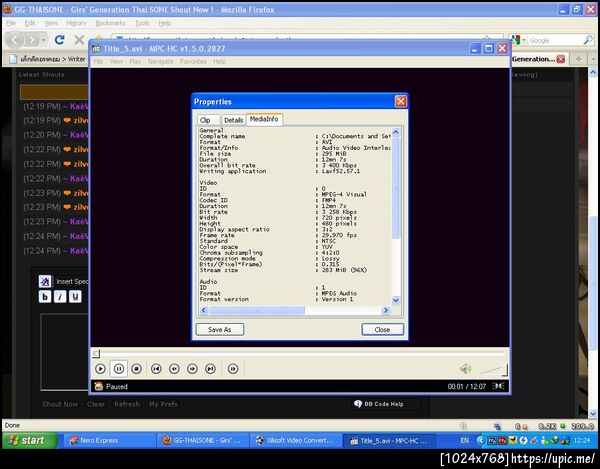Click the Shout Now link
The image size is (600, 469).
[60, 404]
